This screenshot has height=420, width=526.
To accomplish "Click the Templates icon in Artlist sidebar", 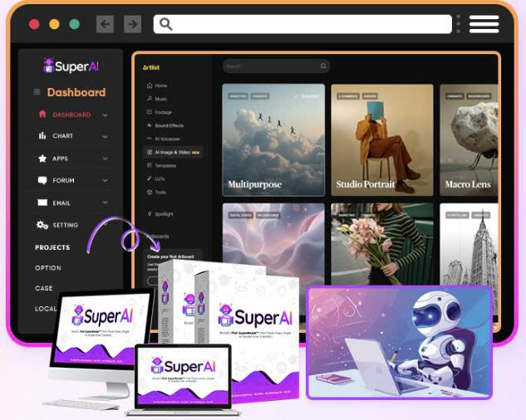I will coord(150,165).
